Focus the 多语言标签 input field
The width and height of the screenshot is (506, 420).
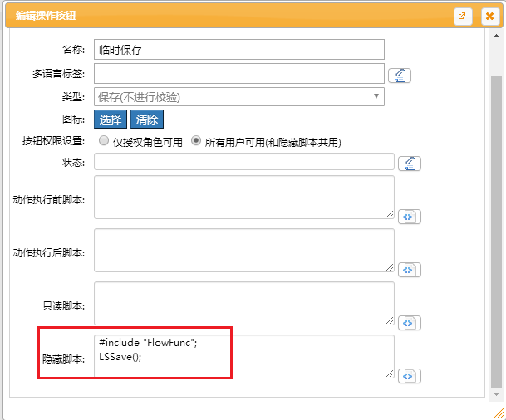239,74
